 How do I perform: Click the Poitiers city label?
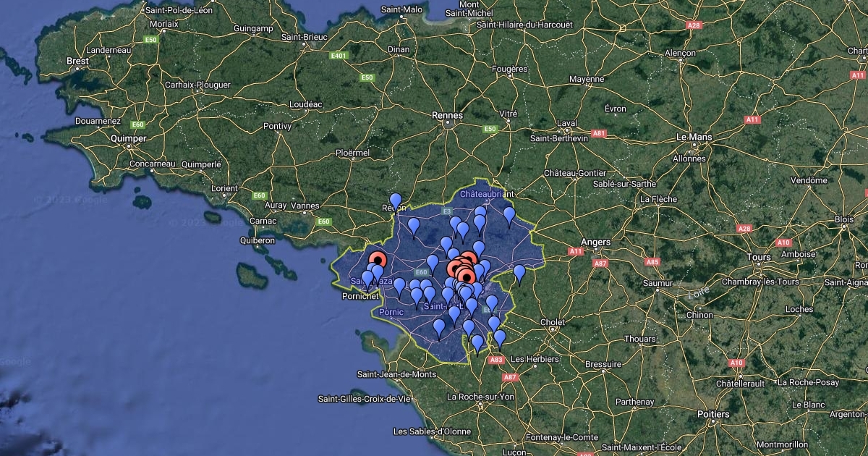click(713, 414)
